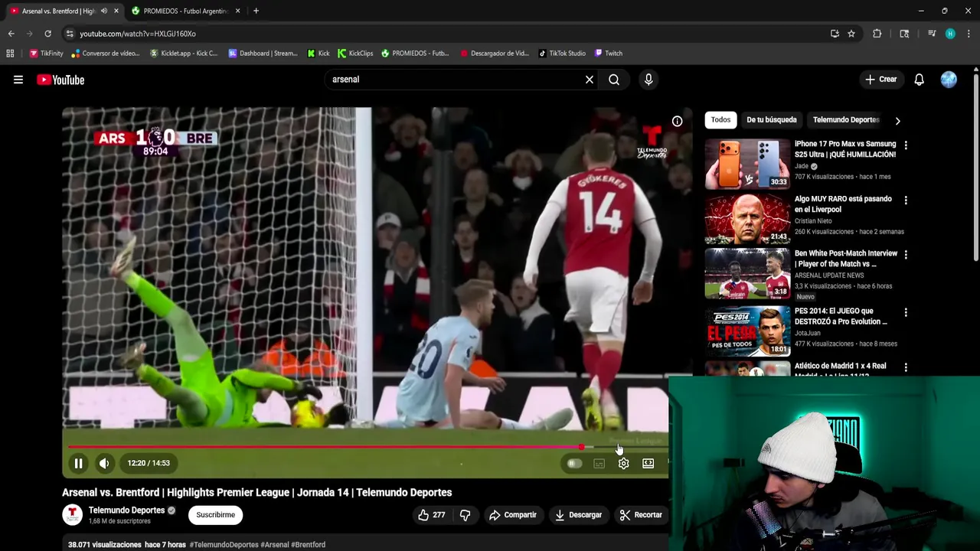Select the Telemundo Deportes filter chip
This screenshot has width=980, height=551.
[845, 120]
